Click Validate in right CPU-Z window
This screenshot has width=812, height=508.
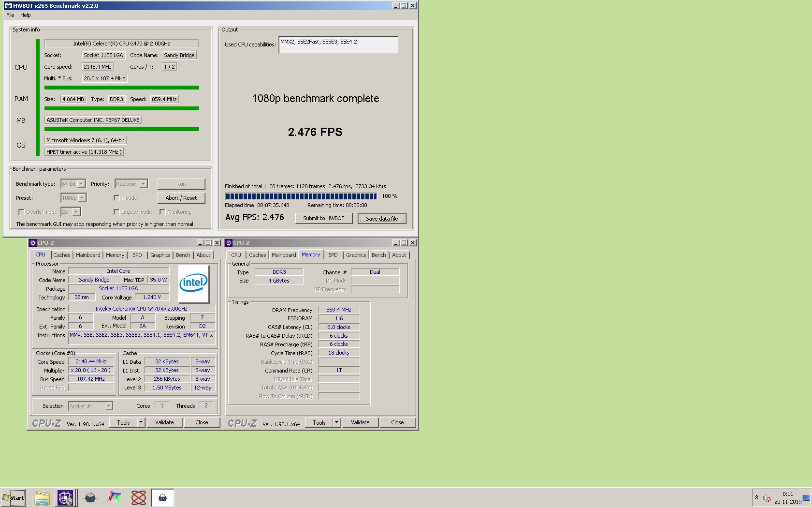click(x=360, y=422)
